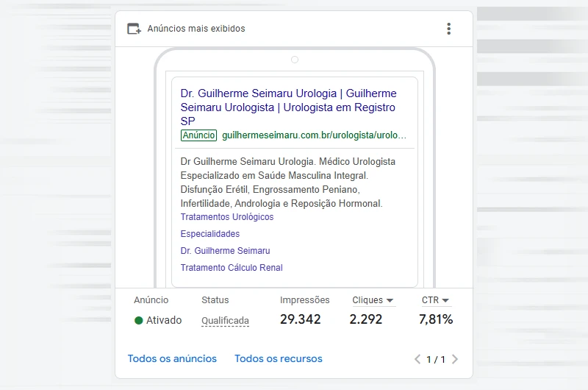
Task: Open the three-dot more options menu
Action: 448,29
